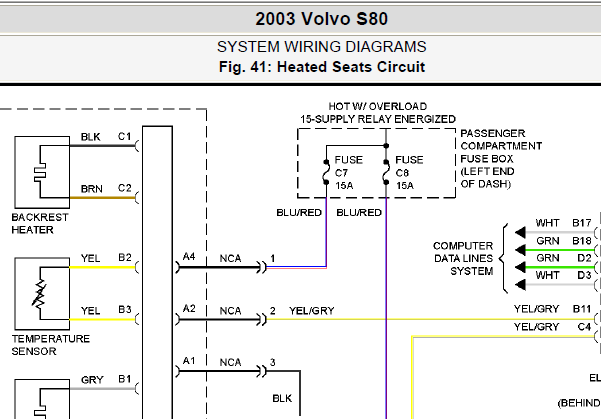Click the "BLK" label below connector pin 3
The image size is (601, 419).
(282, 399)
